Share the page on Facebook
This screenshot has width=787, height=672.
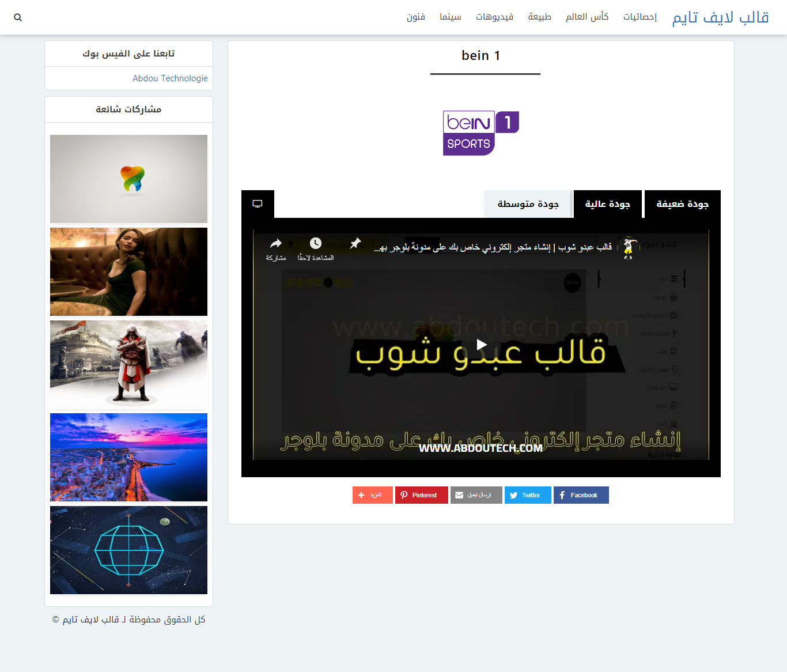(581, 495)
